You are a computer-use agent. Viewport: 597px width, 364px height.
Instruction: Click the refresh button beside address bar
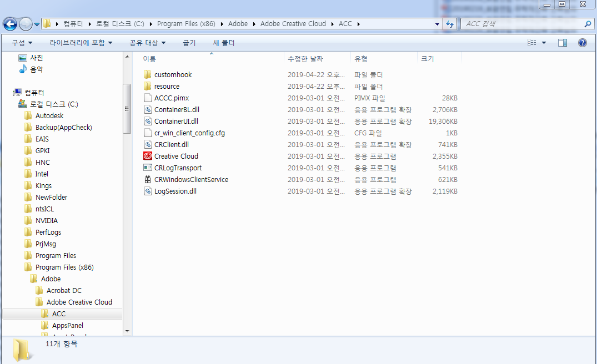click(x=450, y=24)
